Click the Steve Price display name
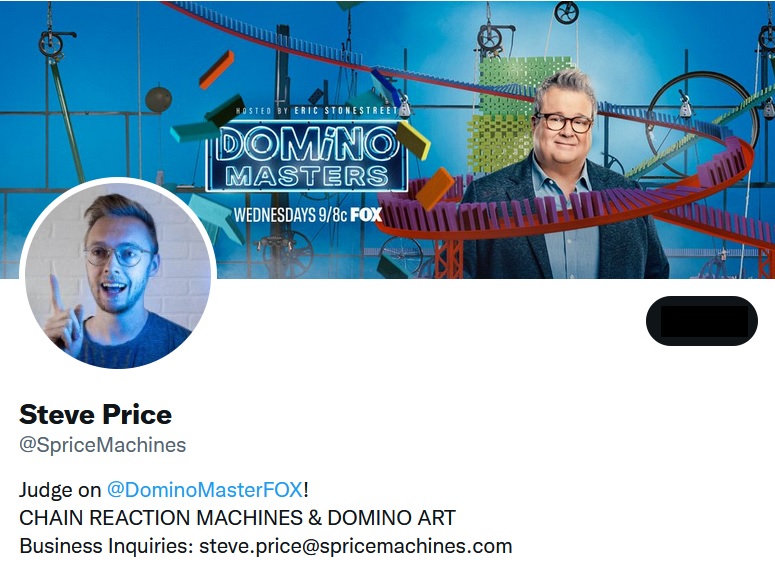The height and width of the screenshot is (571, 775). pos(95,414)
